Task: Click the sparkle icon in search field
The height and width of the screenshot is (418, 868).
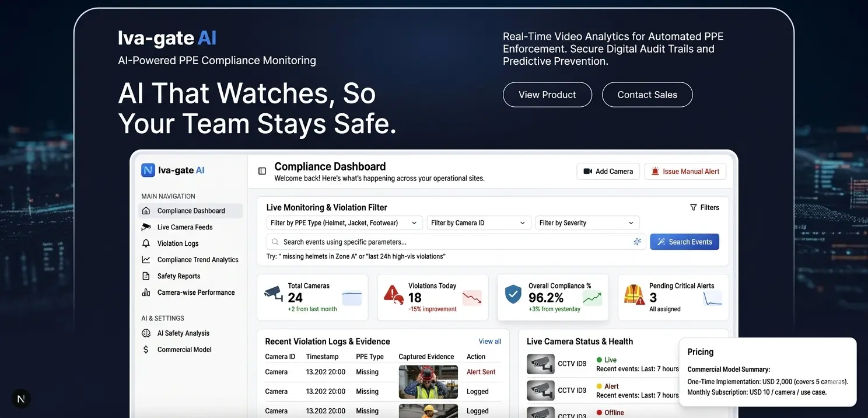Action: tap(637, 242)
